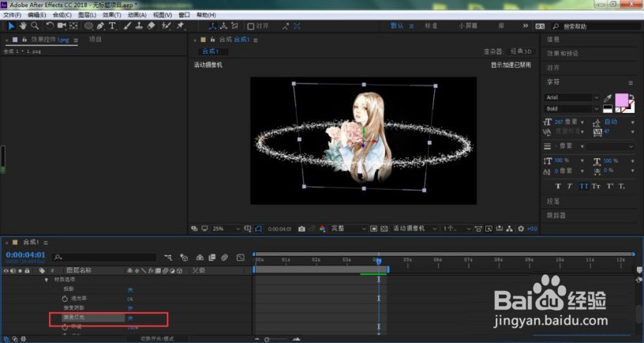Select the Ellipse shape tool
The image size is (644, 343).
point(88,26)
